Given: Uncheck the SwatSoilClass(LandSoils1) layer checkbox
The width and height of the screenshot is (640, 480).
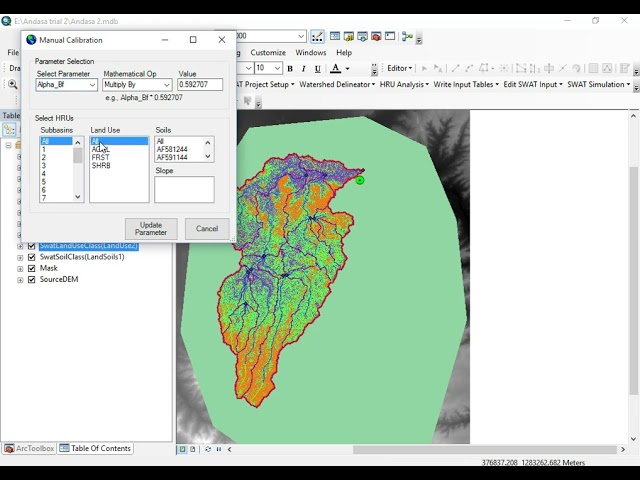Looking at the screenshot, I should click(x=31, y=257).
